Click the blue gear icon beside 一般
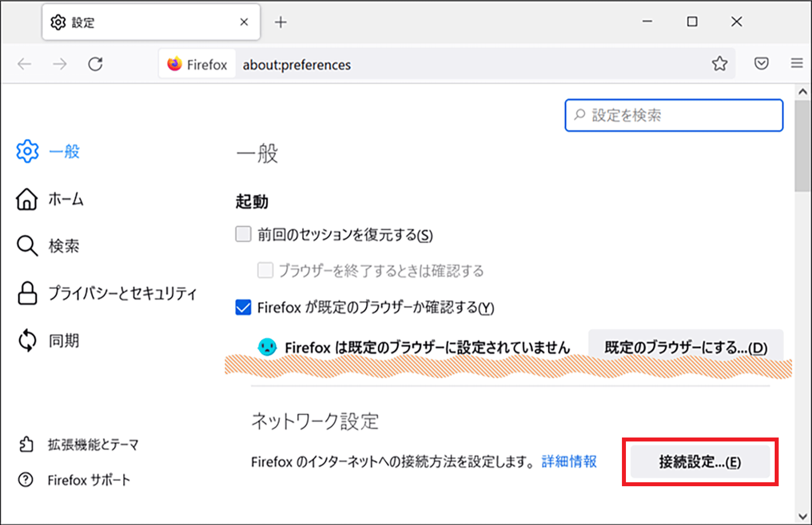812x525 pixels. coord(27,151)
